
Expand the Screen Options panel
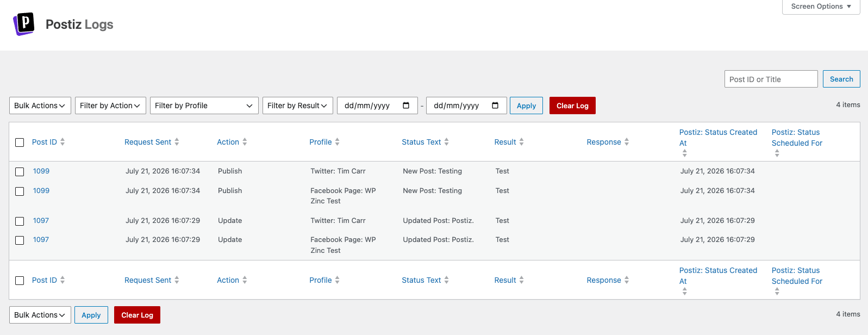tap(821, 7)
